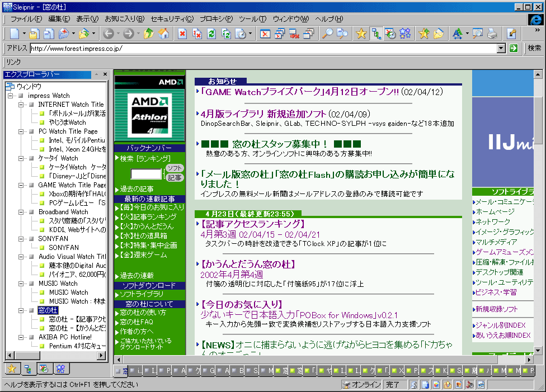Open the ツール menu
The image size is (546, 392).
pos(252,19)
